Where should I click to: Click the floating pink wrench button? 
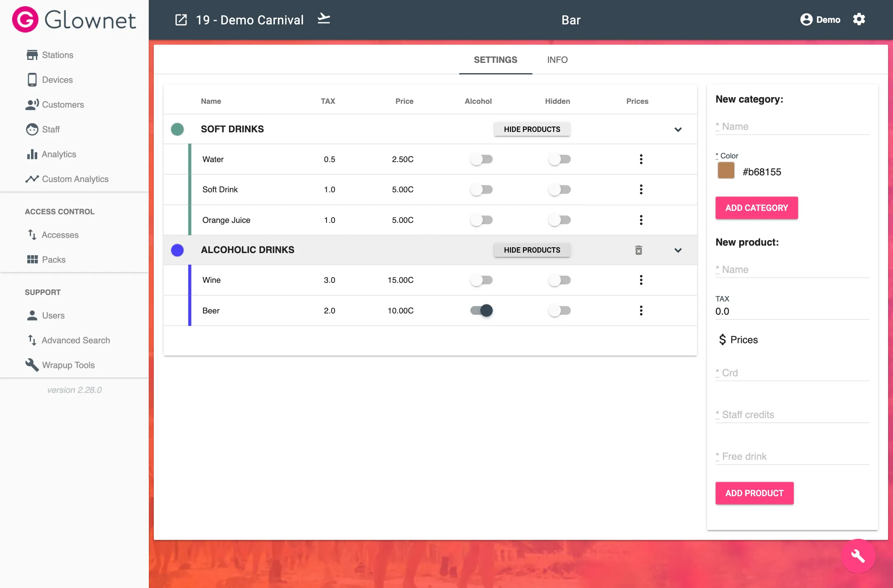[x=858, y=556]
